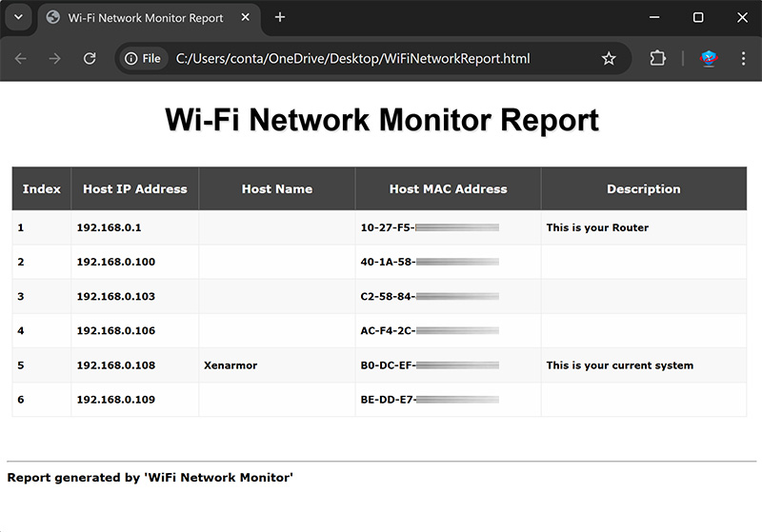Click the browser Back arrow button

[21, 59]
